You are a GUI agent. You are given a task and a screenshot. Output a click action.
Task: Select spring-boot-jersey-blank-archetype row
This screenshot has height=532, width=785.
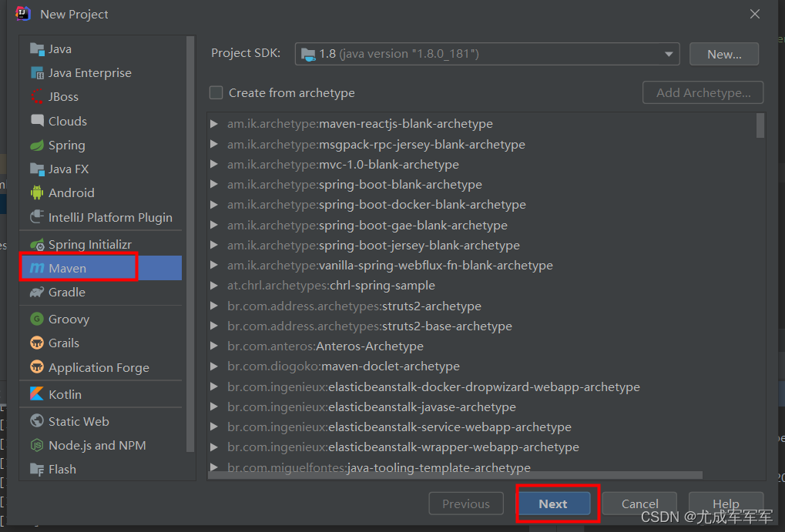pos(374,246)
